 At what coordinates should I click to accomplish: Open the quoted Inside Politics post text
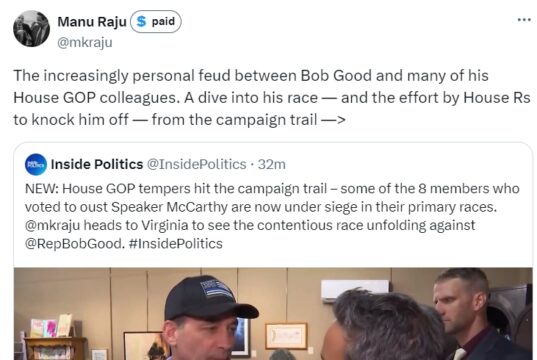pos(272,216)
